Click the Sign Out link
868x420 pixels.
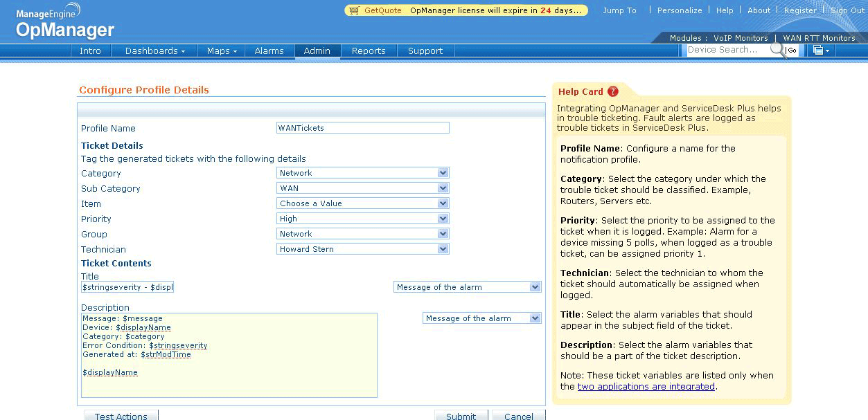848,10
